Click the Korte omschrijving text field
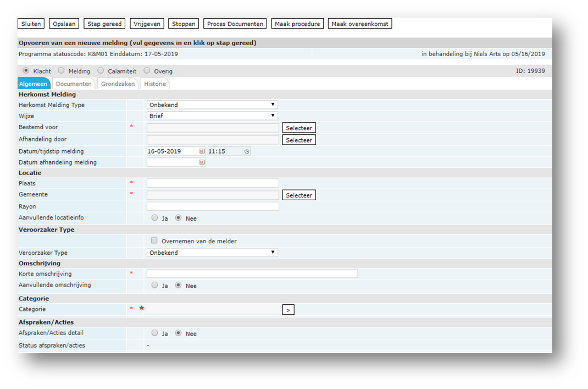This screenshot has width=588, height=389. [252, 273]
